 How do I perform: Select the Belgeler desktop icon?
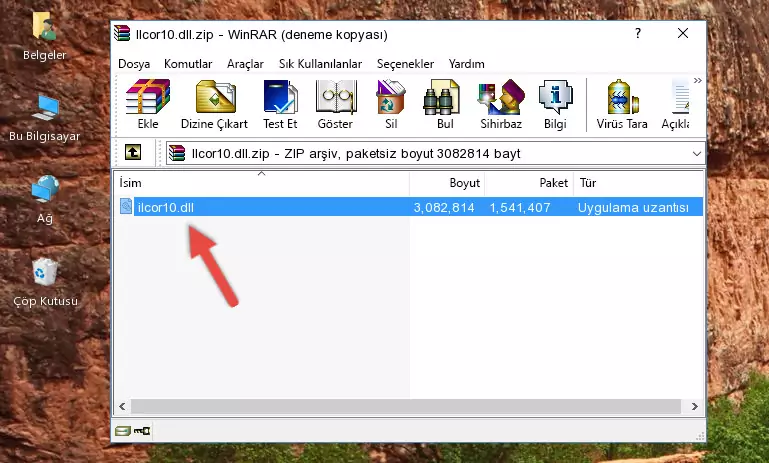point(44,36)
